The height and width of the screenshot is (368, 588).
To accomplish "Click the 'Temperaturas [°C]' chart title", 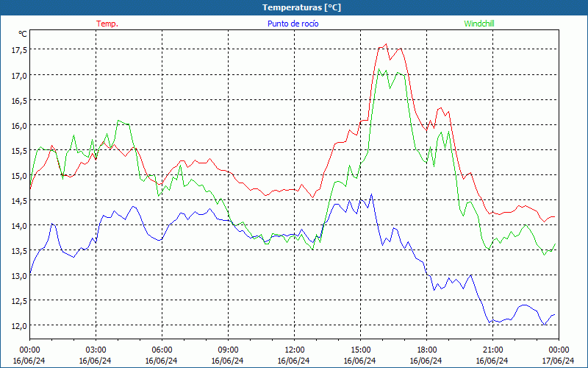I will pyautogui.click(x=301, y=7).
